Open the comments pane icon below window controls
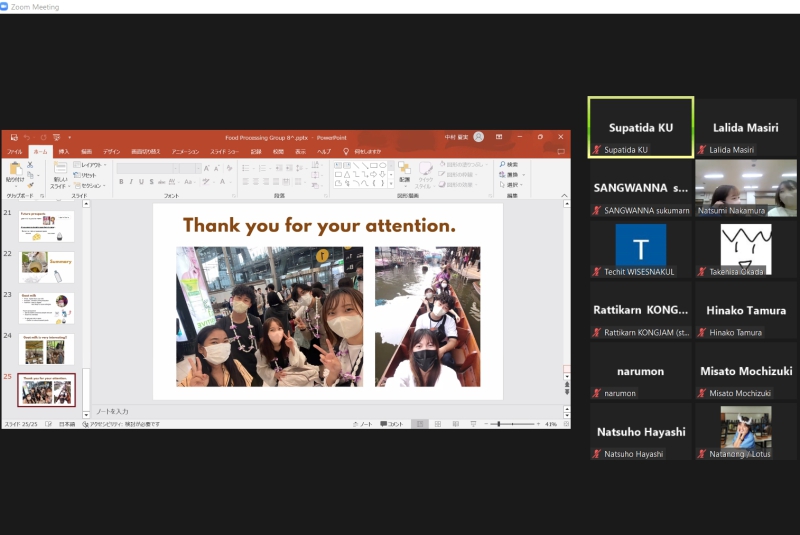This screenshot has height=535, width=800. click(x=562, y=151)
